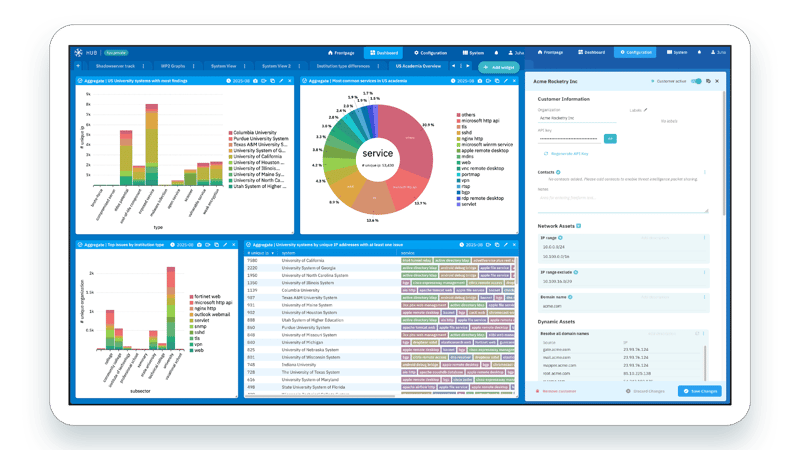This screenshot has width=800, height=450.
Task: Click Regenerate API Key link
Action: [x=569, y=154]
